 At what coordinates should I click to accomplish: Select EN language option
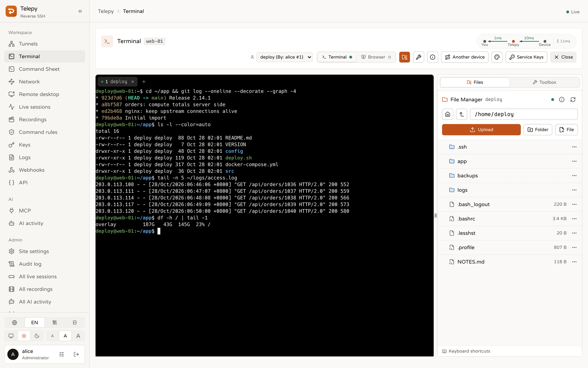point(35,323)
